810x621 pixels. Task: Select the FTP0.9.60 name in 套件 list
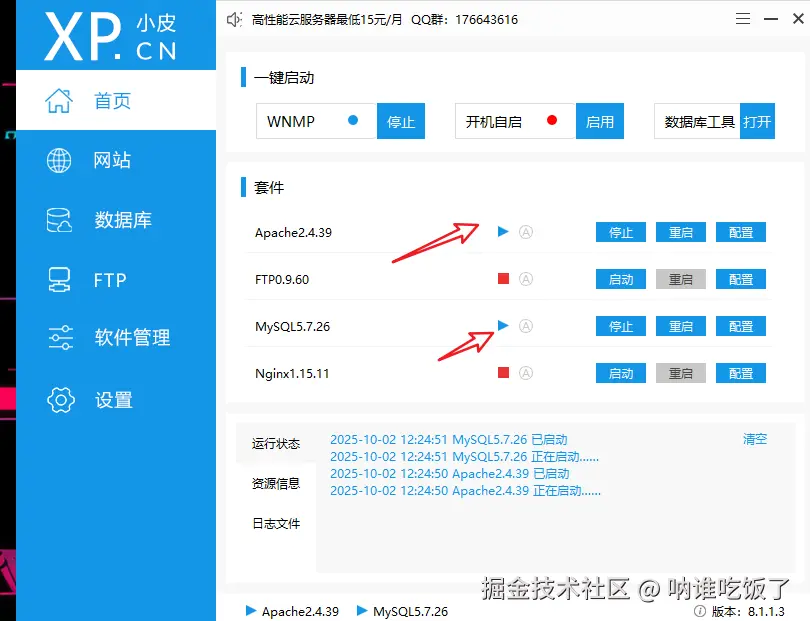click(x=282, y=280)
